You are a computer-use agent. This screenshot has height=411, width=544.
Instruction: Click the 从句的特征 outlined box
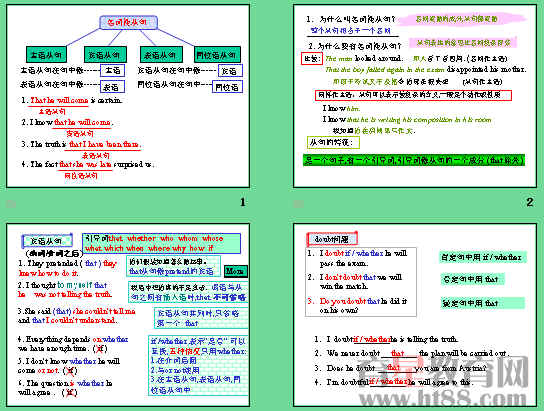click(x=333, y=142)
